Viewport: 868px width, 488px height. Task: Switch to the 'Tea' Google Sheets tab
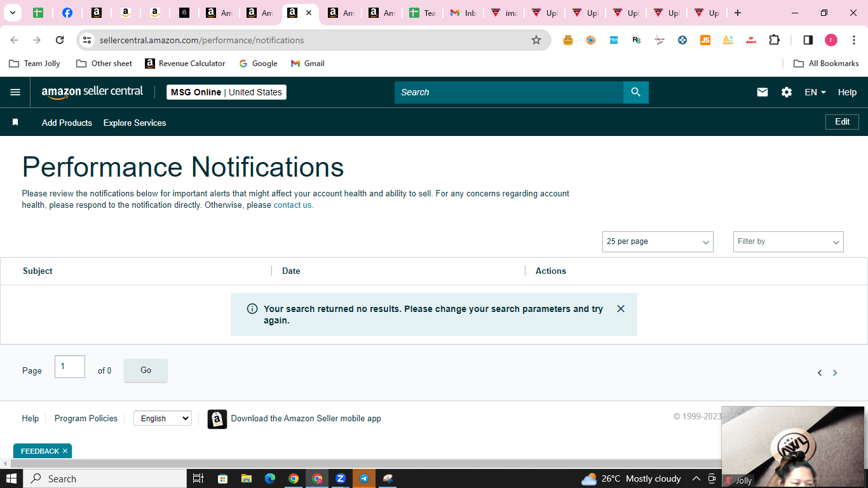click(422, 13)
